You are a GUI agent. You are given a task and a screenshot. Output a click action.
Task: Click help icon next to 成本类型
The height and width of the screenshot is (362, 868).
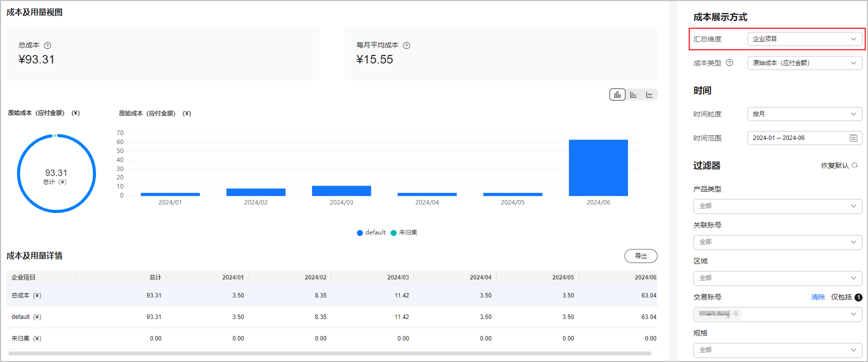(x=729, y=62)
